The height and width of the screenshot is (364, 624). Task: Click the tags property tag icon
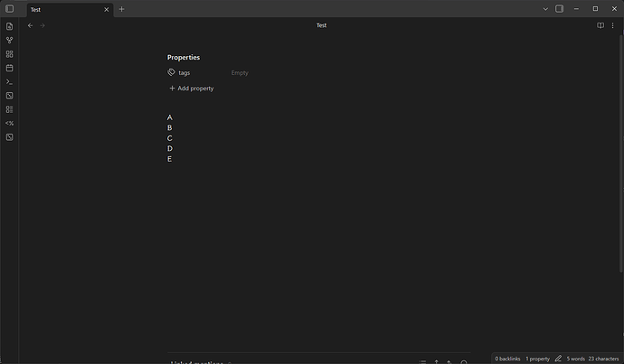coord(171,72)
